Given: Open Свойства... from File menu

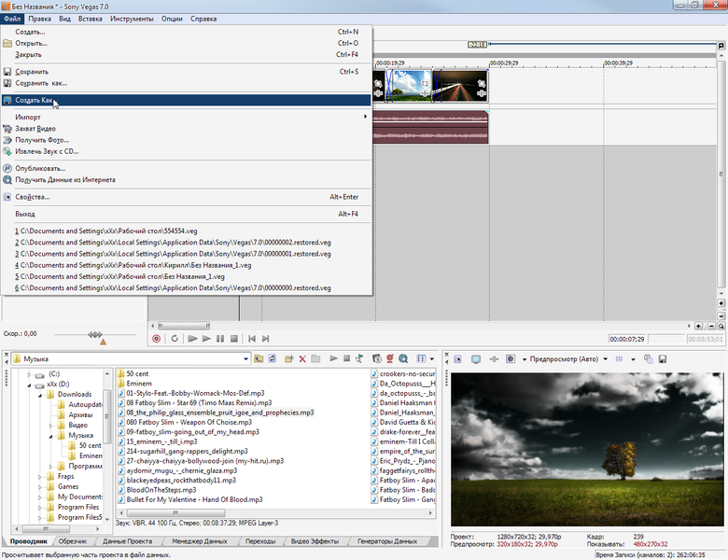Looking at the screenshot, I should click(186, 197).
